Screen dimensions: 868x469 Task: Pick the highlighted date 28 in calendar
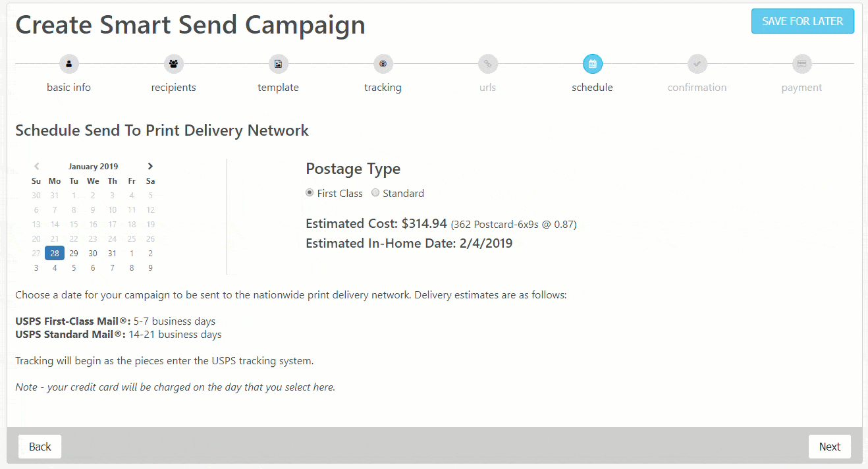(x=55, y=253)
